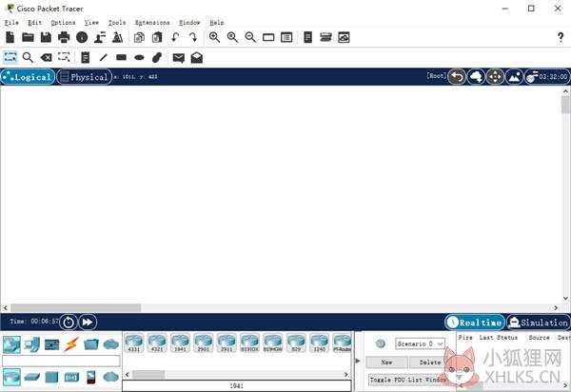
Task: Open the Options menu
Action: (63, 23)
